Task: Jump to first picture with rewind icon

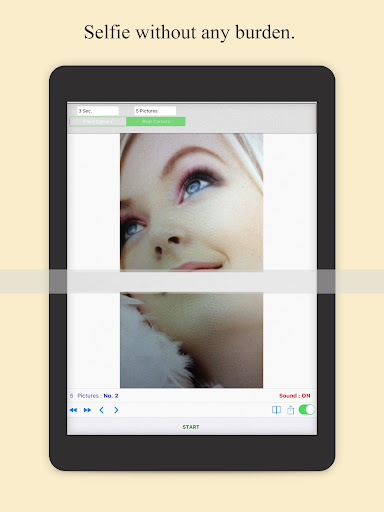Action: pyautogui.click(x=73, y=410)
